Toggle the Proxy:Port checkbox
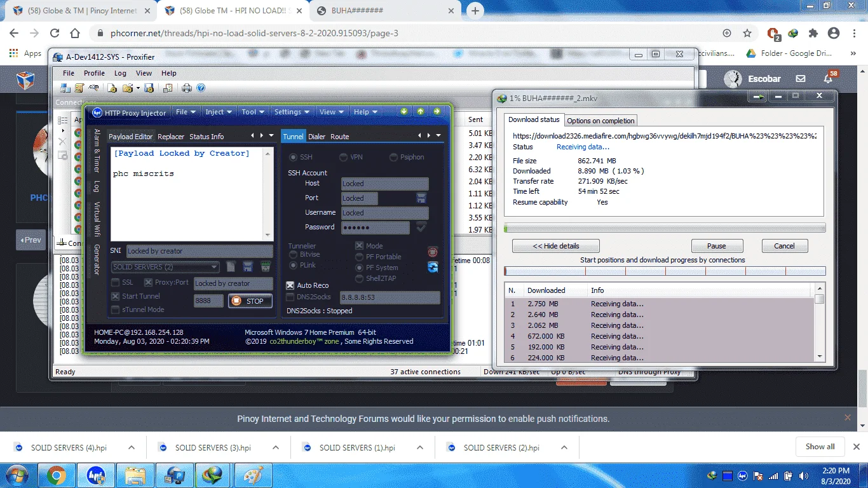 pyautogui.click(x=148, y=283)
